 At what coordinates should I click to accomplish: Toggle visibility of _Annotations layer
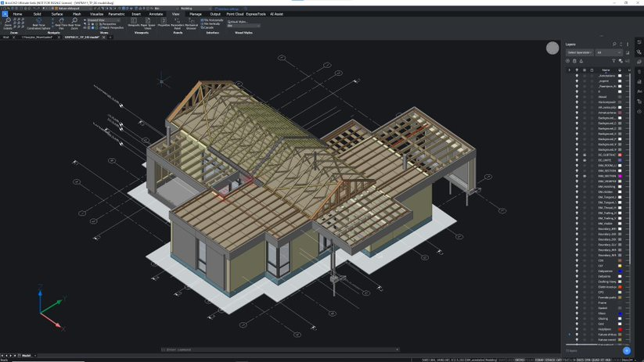pos(577,76)
